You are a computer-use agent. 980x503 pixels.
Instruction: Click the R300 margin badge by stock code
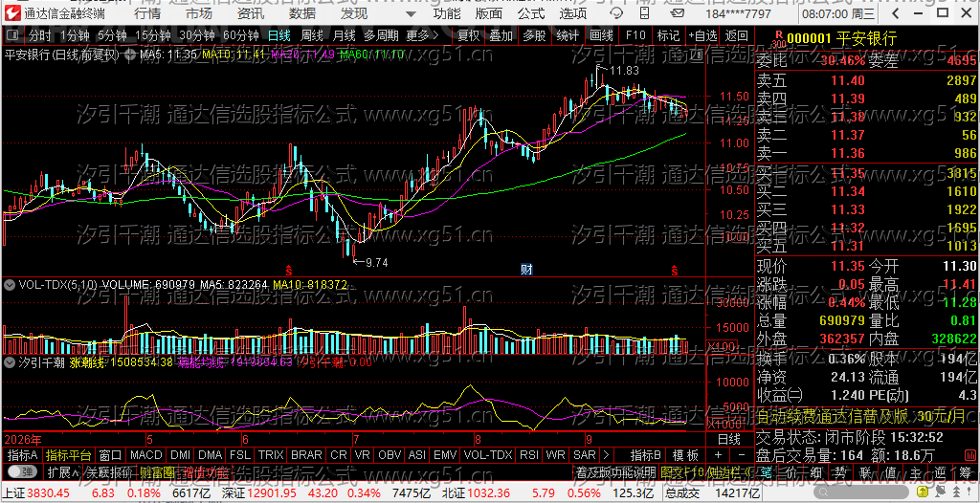click(777, 39)
